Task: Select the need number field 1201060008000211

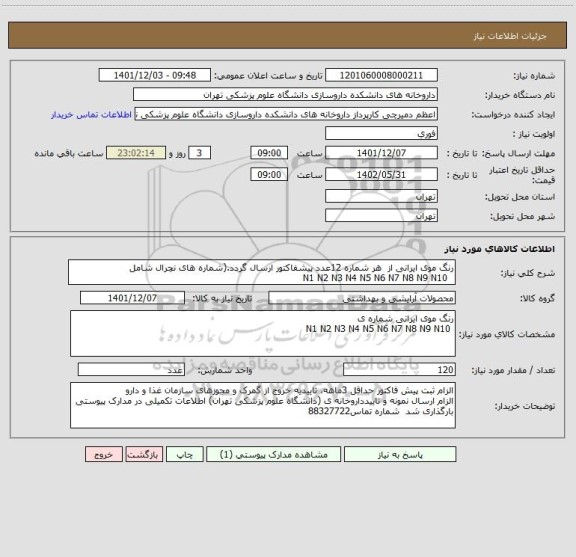Action: (x=381, y=75)
